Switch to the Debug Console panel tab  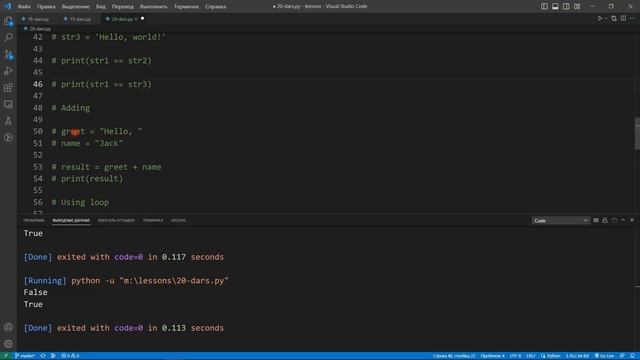click(116, 220)
